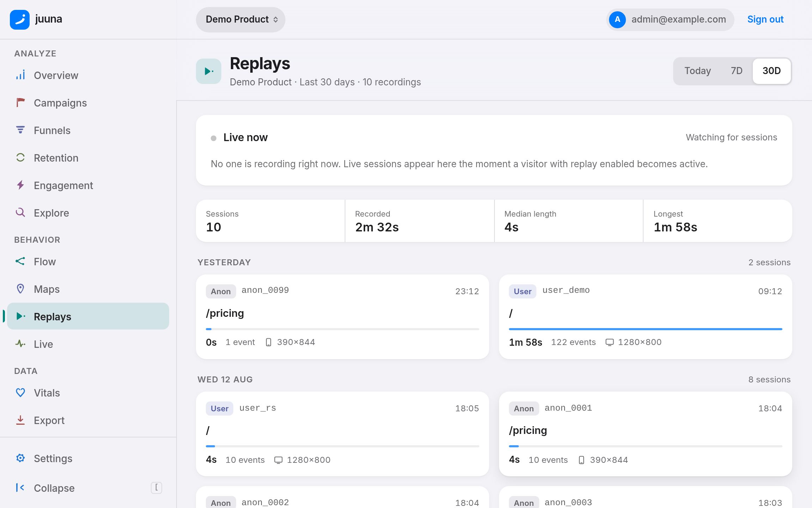This screenshot has height=508, width=812.
Task: Sign out of the account
Action: (x=765, y=19)
